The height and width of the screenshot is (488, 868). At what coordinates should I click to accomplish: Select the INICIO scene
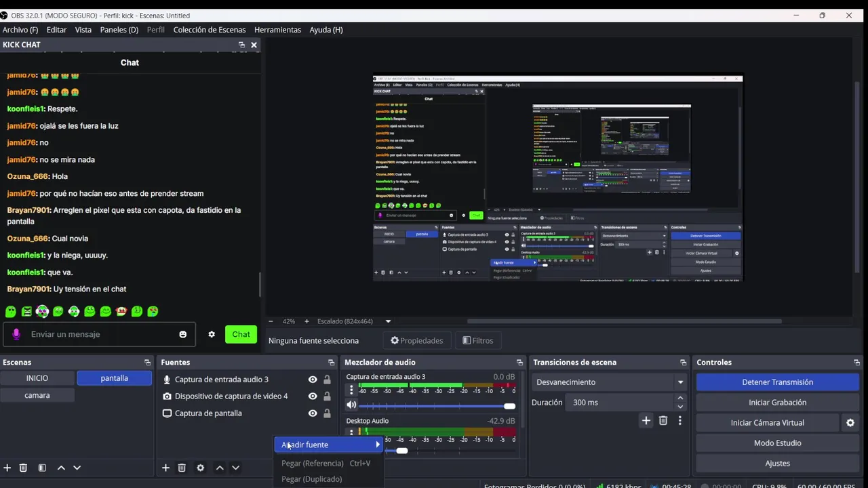[37, 378]
